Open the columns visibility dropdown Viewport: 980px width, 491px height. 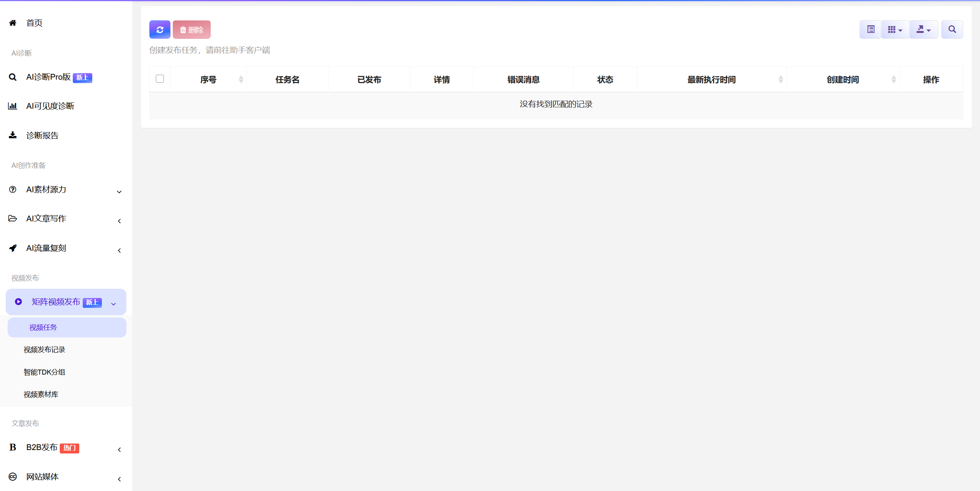pyautogui.click(x=895, y=29)
